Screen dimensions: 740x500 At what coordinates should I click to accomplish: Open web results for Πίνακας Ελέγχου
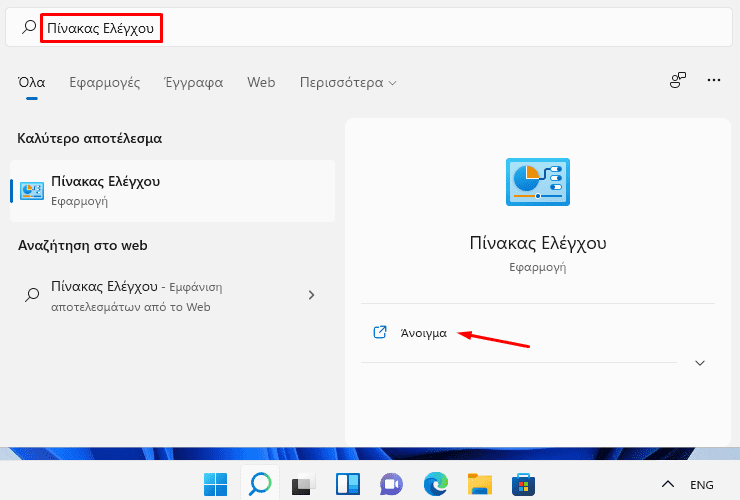coord(173,296)
